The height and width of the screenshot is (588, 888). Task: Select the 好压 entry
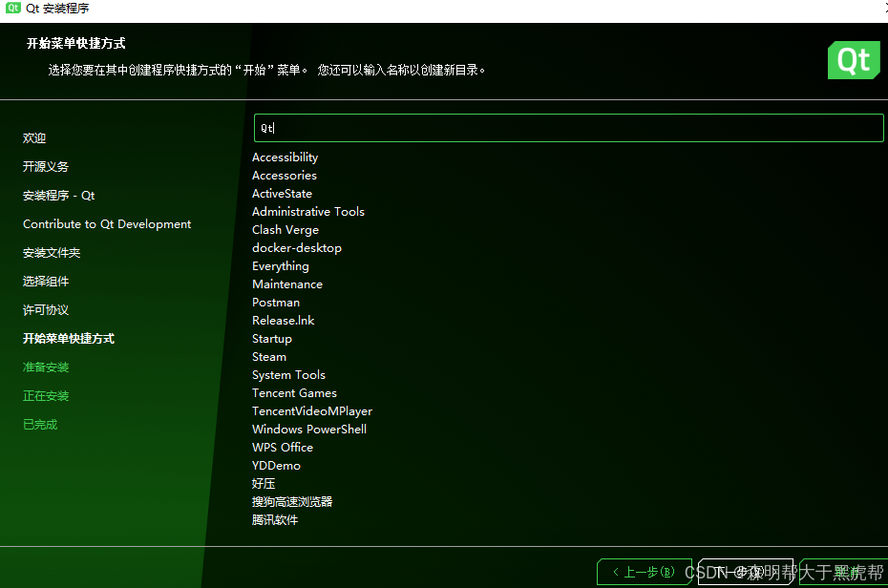point(264,483)
